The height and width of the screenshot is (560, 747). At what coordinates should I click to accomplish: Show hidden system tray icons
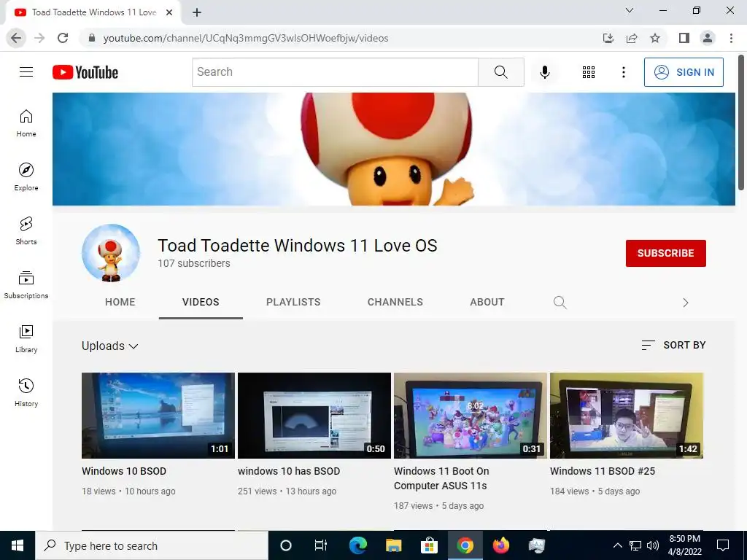[x=617, y=545]
